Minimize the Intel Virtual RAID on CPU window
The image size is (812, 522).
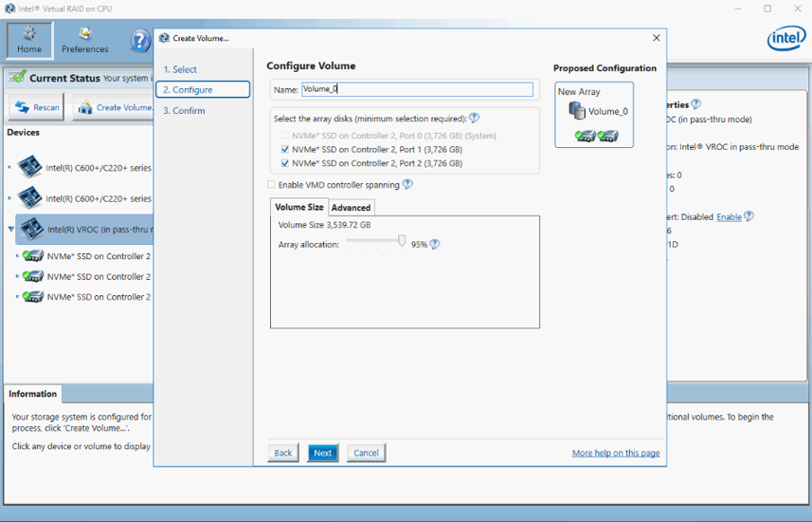click(738, 8)
